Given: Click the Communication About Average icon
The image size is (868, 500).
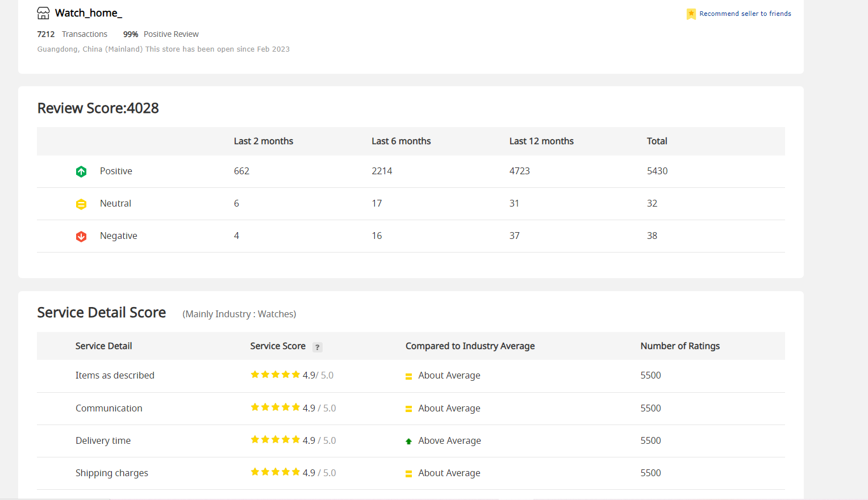Looking at the screenshot, I should 408,409.
